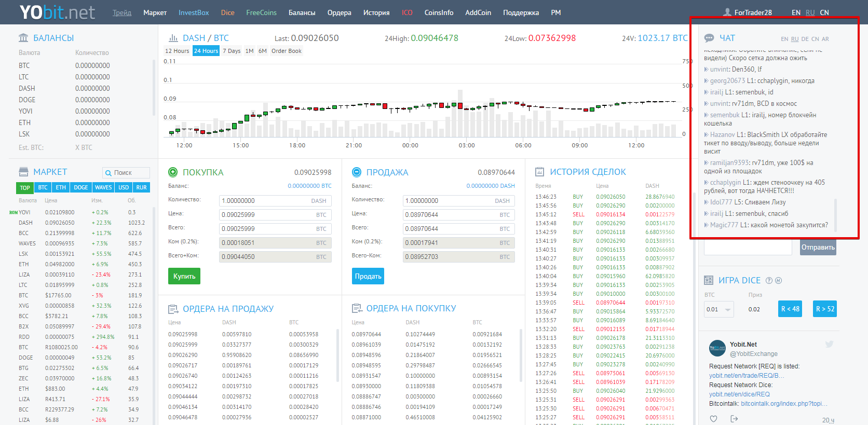Show the Order Book chart tab

pos(286,51)
